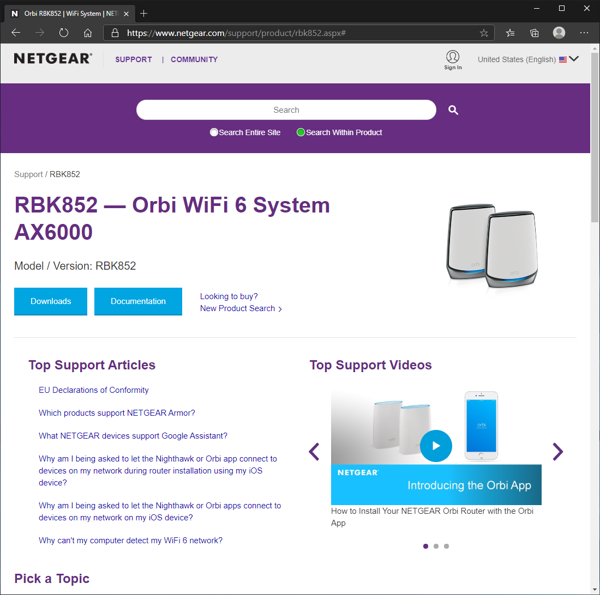Click the Model / Version: RBK852 text
Viewport: 600px width, 595px height.
[x=75, y=266]
